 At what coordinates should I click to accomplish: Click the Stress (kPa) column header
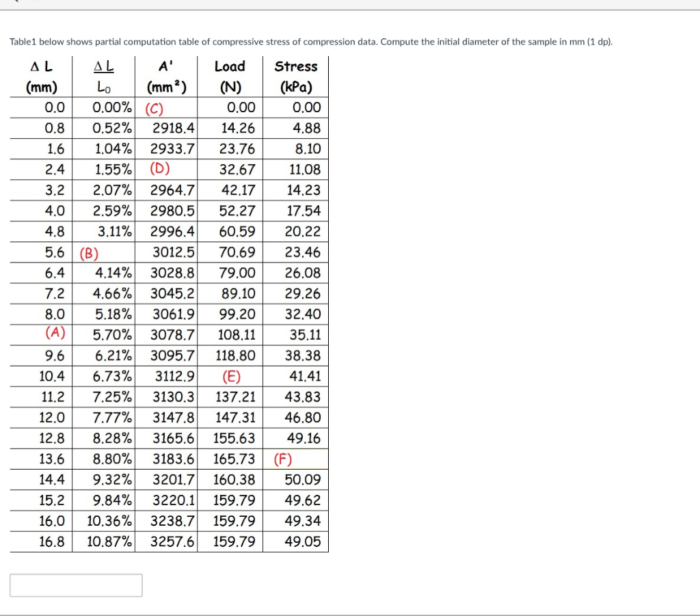(295, 75)
